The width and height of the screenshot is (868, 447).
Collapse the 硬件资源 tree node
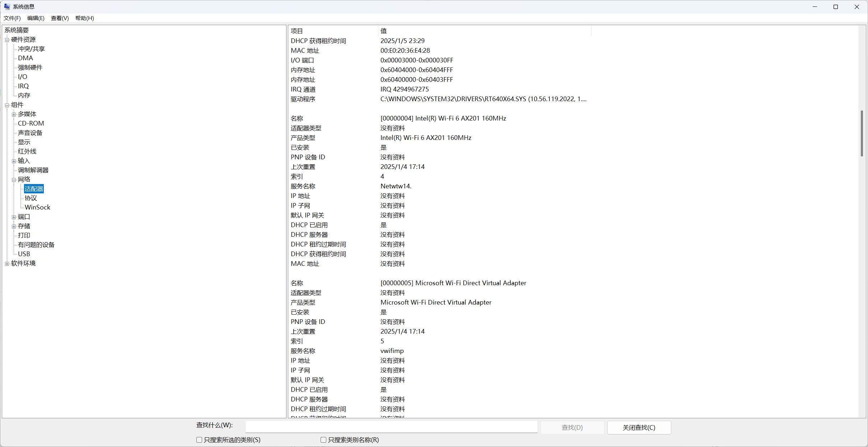(x=7, y=40)
